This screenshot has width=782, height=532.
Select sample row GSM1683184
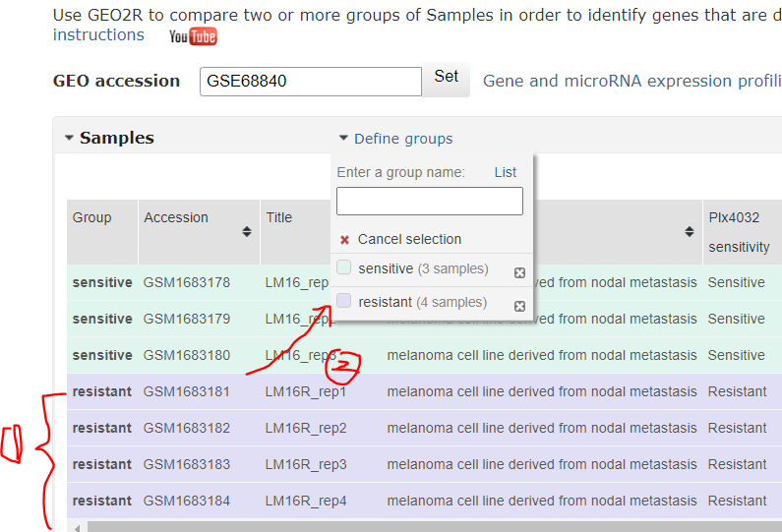pyautogui.click(x=187, y=501)
